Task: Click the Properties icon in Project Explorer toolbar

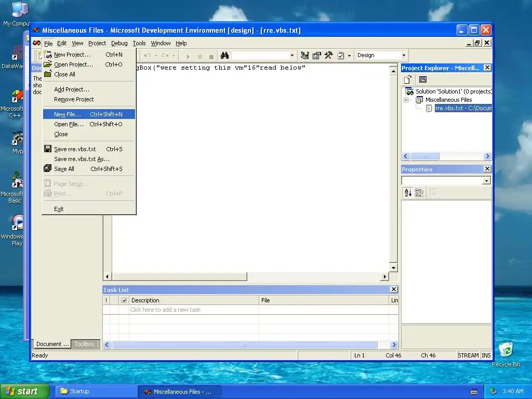Action: click(x=423, y=79)
